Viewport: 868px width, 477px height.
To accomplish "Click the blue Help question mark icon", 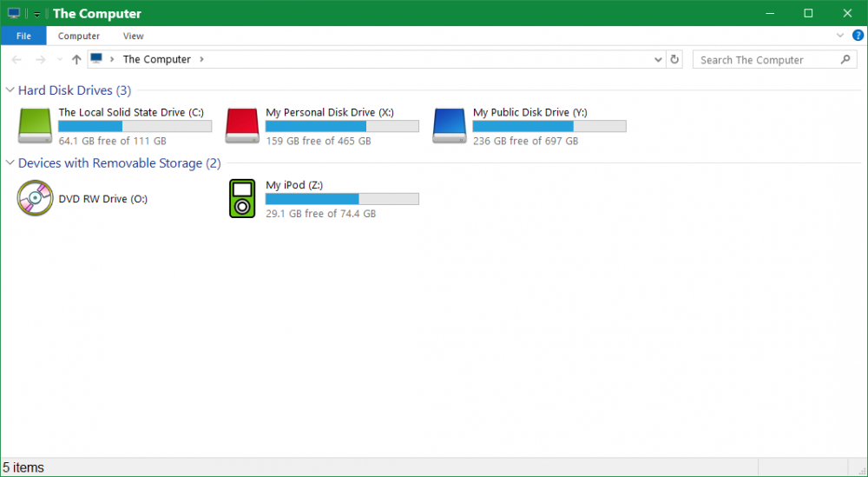I will point(858,36).
